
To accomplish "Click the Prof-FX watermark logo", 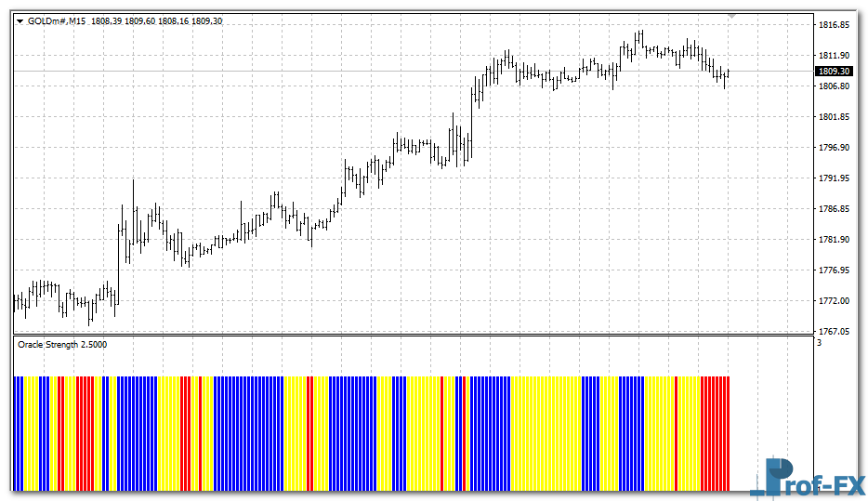I will (x=806, y=477).
